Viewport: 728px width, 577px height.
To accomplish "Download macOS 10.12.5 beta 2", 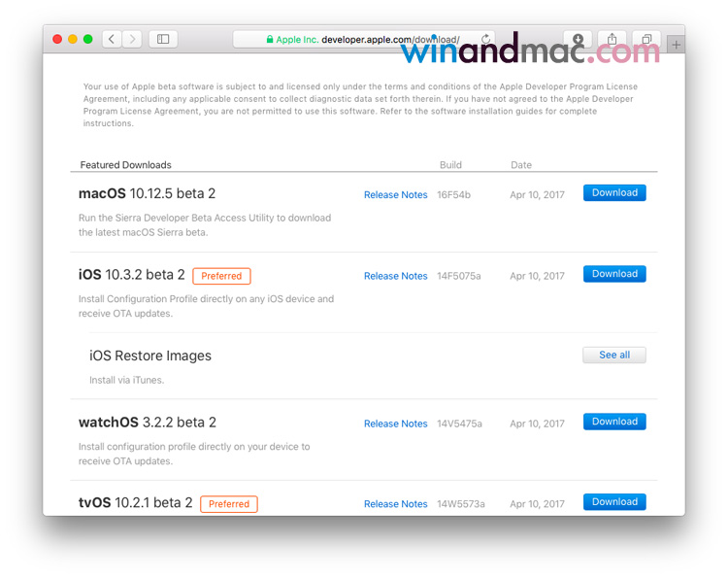I will pos(614,193).
